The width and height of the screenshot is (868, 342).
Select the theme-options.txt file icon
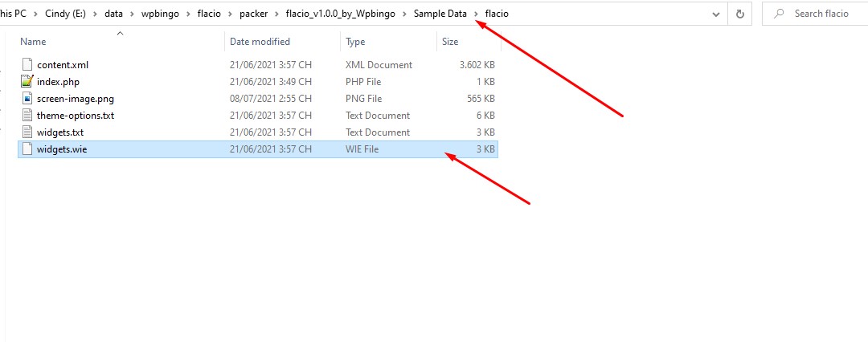point(27,115)
